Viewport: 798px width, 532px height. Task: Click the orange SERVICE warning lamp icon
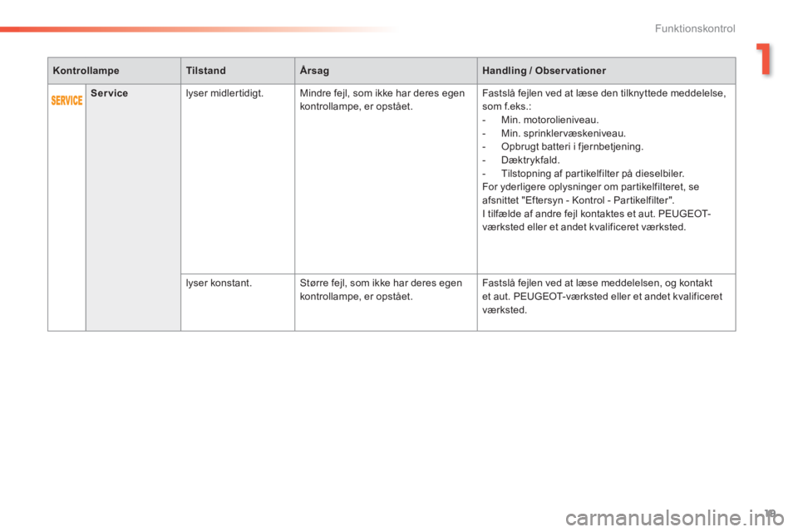(66, 101)
